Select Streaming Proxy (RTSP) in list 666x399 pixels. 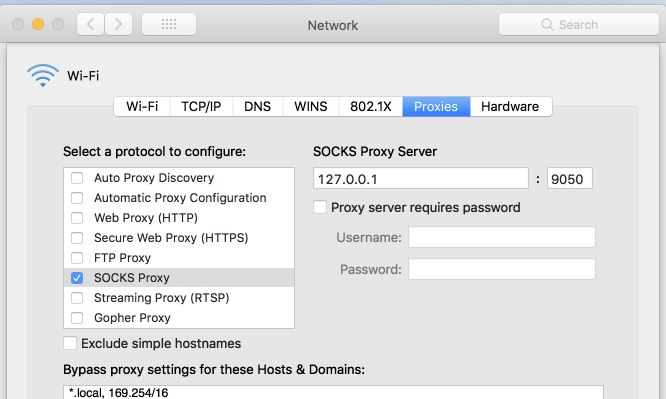click(179, 298)
